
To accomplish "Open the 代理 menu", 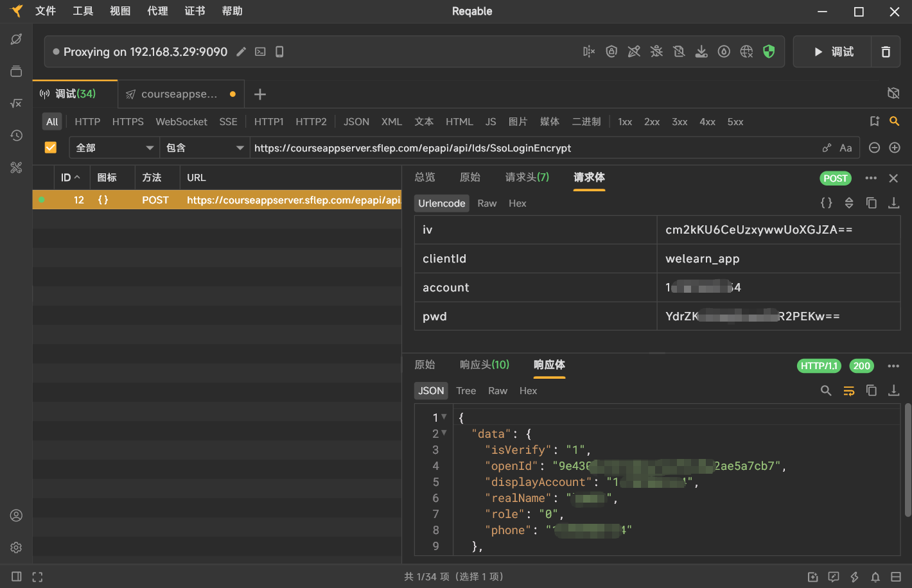I will 157,11.
